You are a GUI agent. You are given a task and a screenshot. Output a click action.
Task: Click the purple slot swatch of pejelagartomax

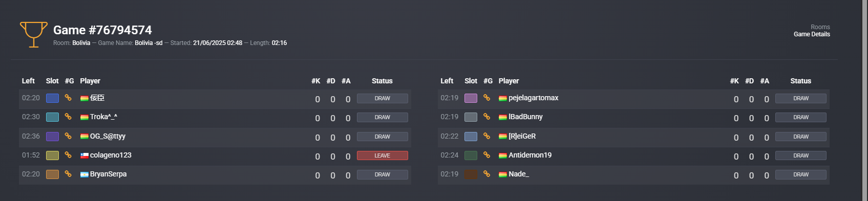(x=471, y=98)
